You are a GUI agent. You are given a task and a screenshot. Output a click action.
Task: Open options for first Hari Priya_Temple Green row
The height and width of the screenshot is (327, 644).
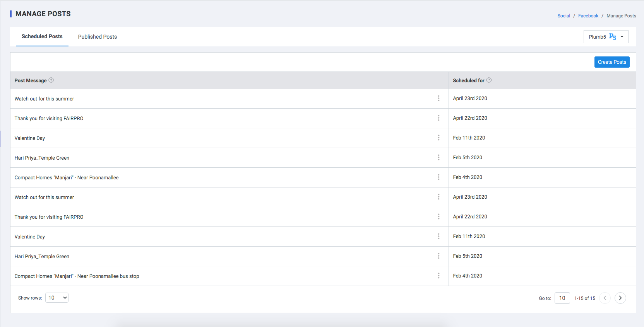(x=438, y=157)
